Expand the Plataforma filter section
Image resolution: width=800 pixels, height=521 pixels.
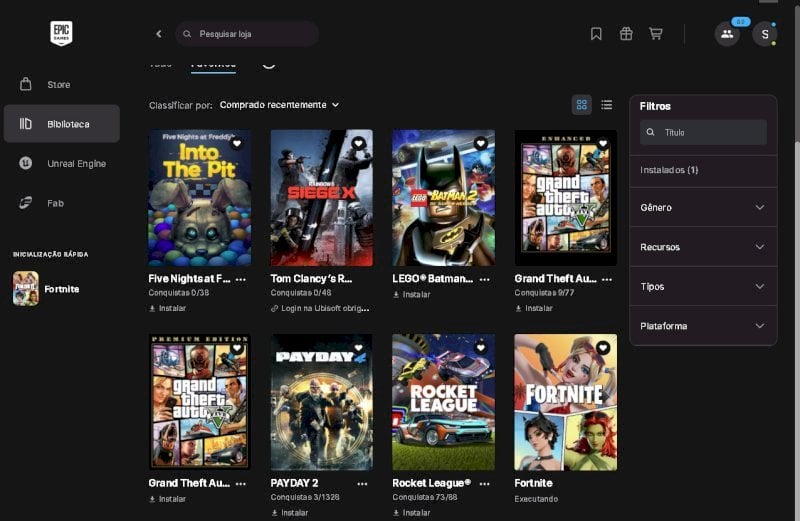tap(703, 326)
